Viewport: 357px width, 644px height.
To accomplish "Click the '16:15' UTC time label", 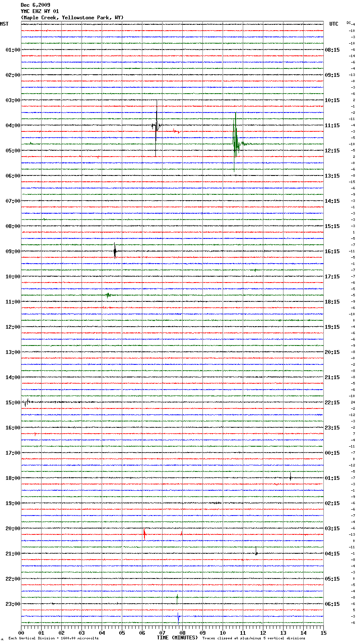I will coord(332,251).
